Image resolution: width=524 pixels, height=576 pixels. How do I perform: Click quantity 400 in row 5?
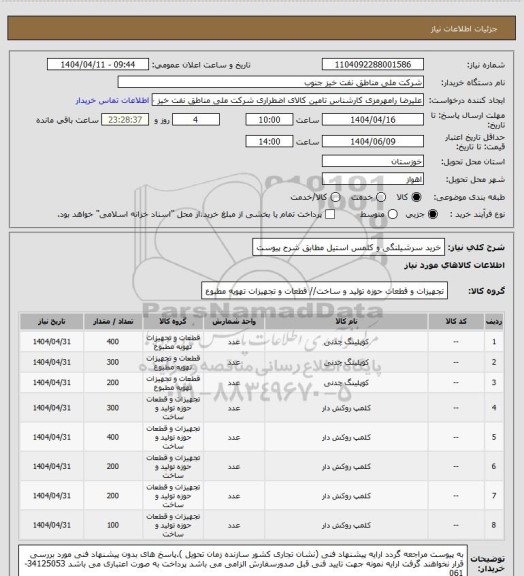tap(113, 437)
